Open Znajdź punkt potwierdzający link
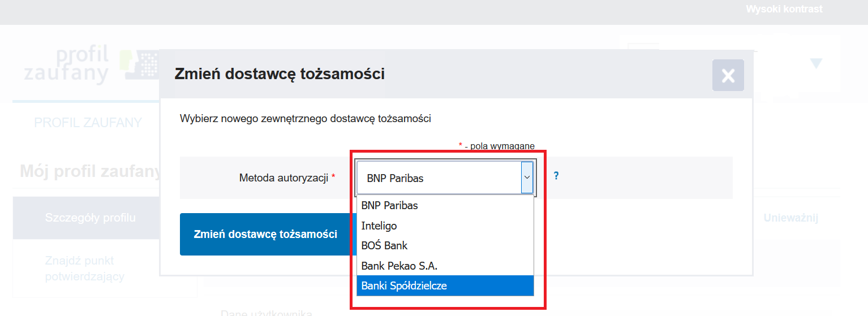 pyautogui.click(x=85, y=269)
